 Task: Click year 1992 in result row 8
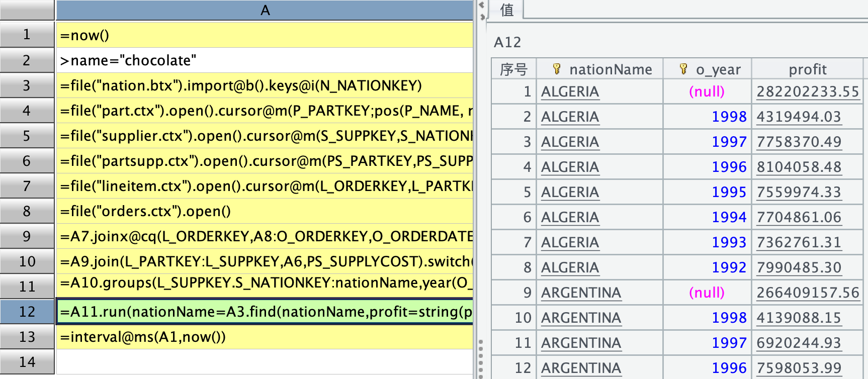[729, 267]
